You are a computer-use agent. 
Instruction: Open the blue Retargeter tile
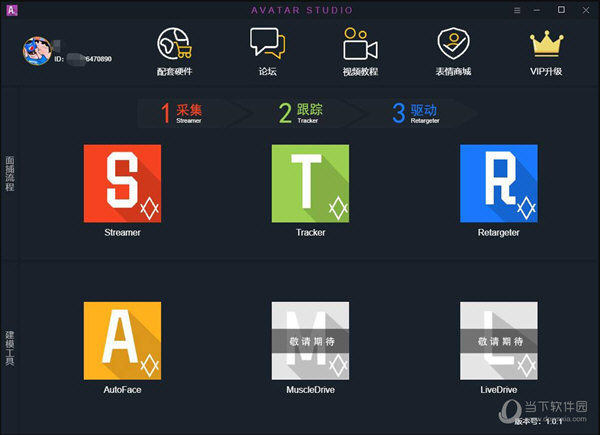point(499,183)
